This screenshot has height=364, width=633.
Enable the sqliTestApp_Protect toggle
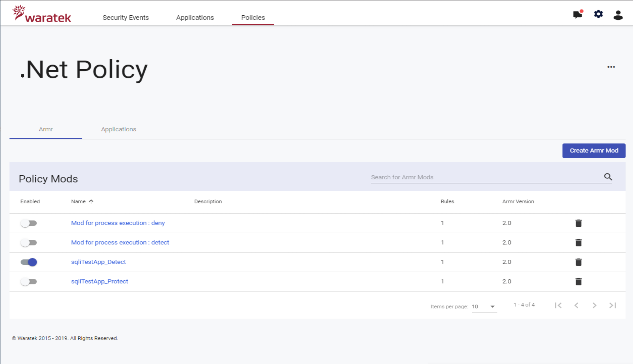pos(29,282)
